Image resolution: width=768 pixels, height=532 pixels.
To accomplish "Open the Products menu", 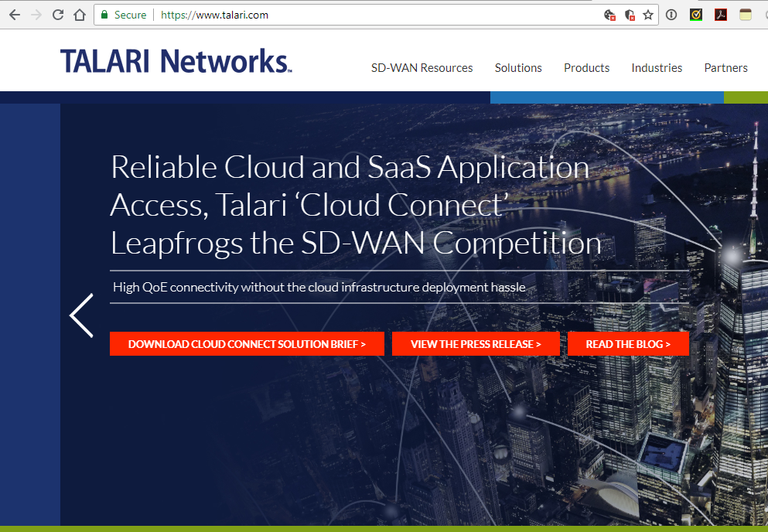I will [x=586, y=67].
